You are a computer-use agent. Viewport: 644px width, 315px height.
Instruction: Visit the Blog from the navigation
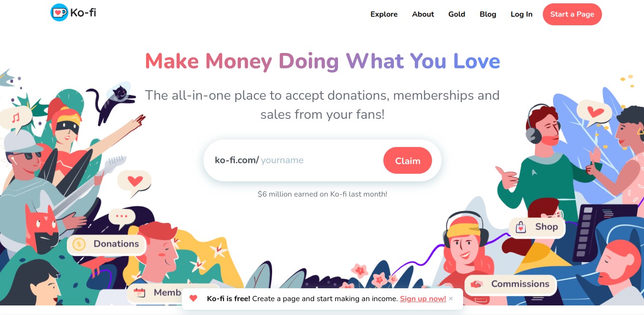pos(488,14)
